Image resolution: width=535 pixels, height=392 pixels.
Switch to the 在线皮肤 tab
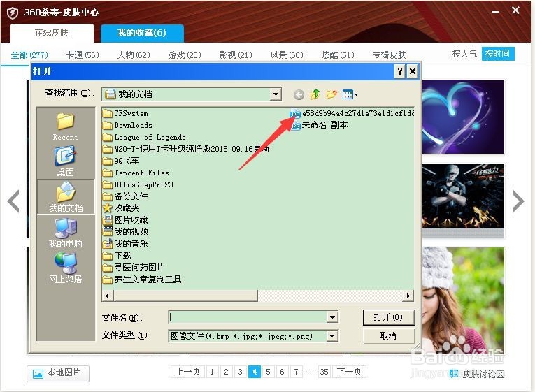coord(52,33)
